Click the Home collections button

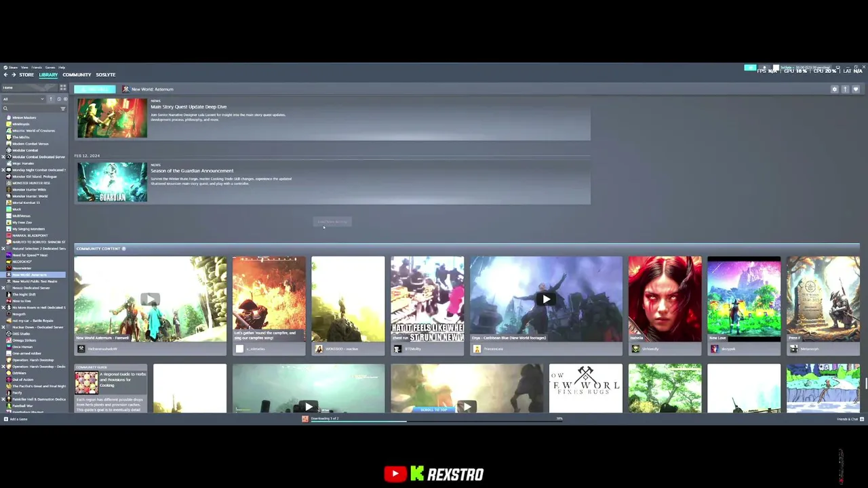point(29,87)
